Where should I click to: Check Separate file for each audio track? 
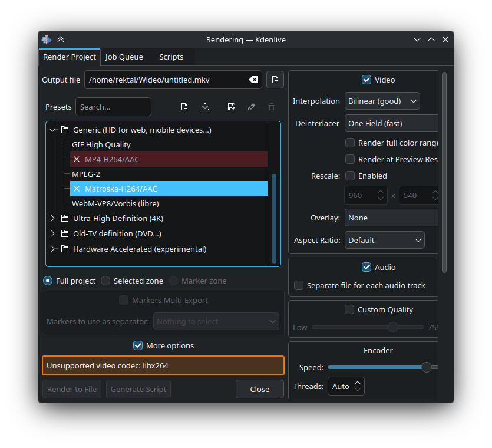click(x=299, y=285)
